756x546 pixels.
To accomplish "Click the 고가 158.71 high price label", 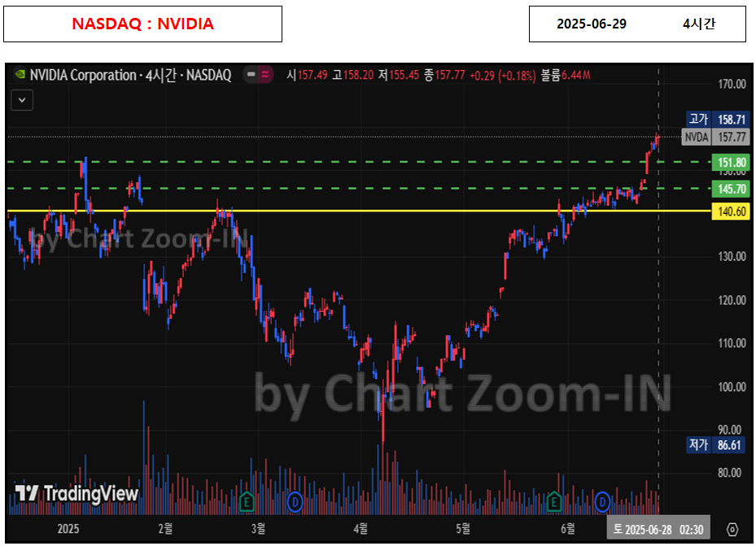I will (718, 119).
